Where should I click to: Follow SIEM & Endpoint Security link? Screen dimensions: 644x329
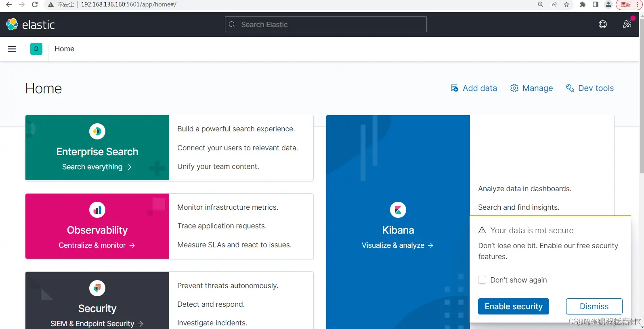click(x=97, y=324)
